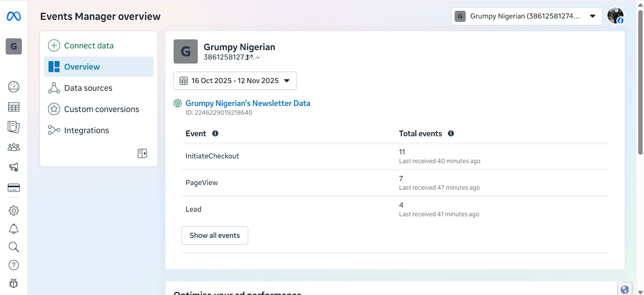Click the pixel signal icon beside Newsletter Data
This screenshot has height=295, width=644.
(x=178, y=104)
